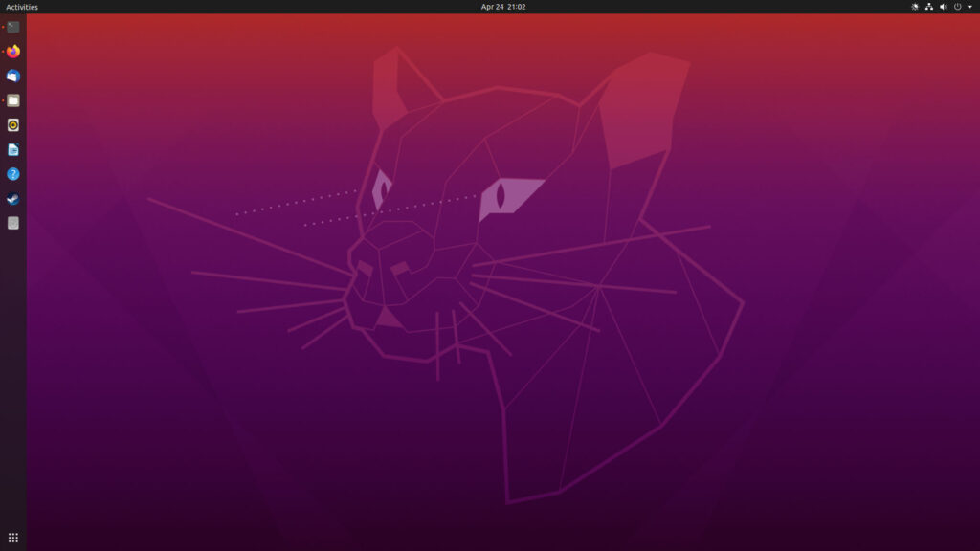The image size is (980, 551).
Task: Open Thunderbird Mail in the dock
Action: coord(13,76)
